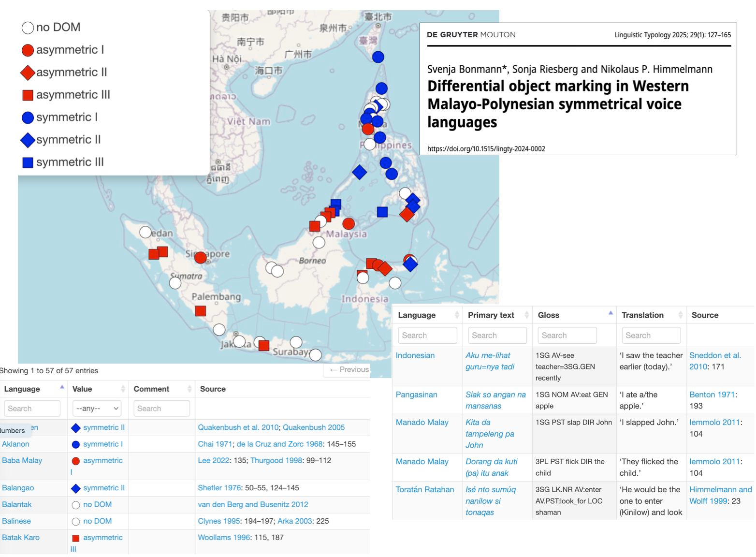The height and width of the screenshot is (557, 756).
Task: Click the red square icon in Batak Karo row
Action: coord(76,538)
